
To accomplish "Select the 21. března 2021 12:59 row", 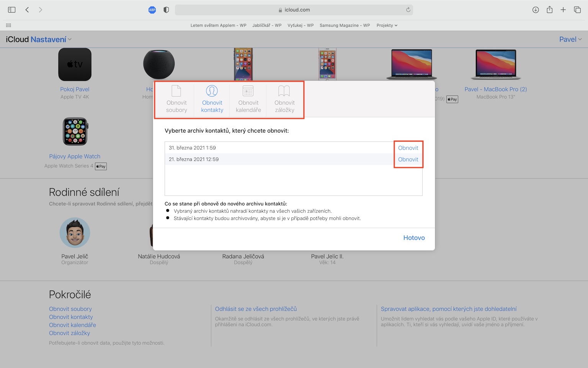I will coord(293,159).
